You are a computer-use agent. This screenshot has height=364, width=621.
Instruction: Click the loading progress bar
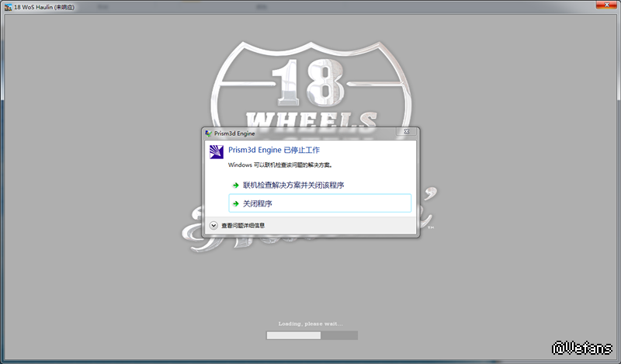[312, 335]
